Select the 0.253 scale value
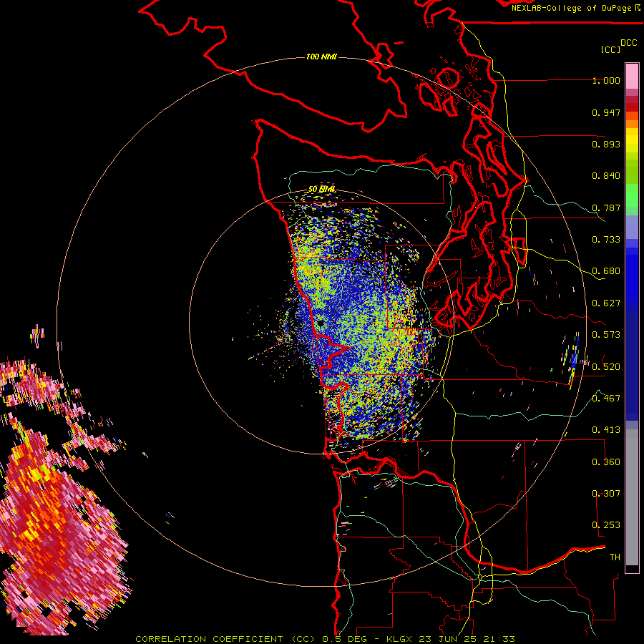 (606, 525)
